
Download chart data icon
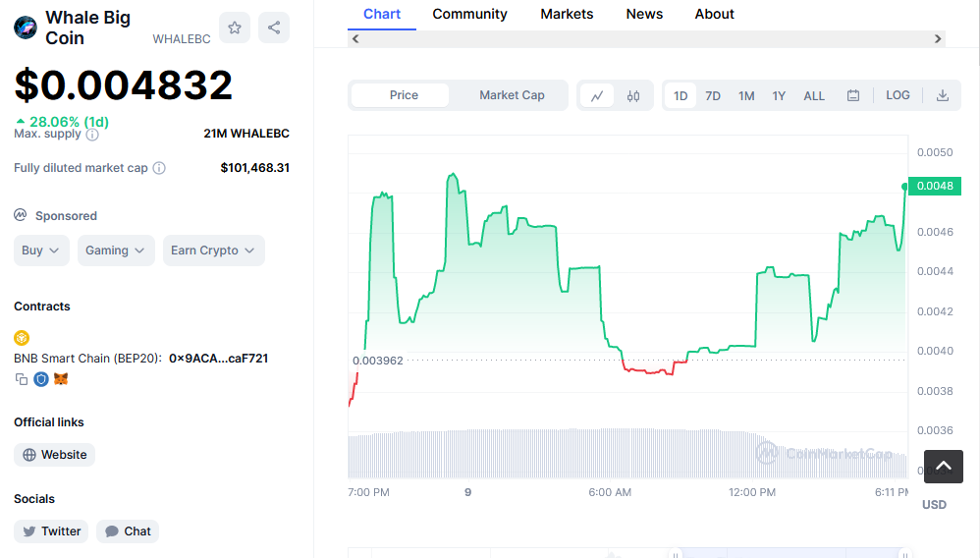(943, 95)
